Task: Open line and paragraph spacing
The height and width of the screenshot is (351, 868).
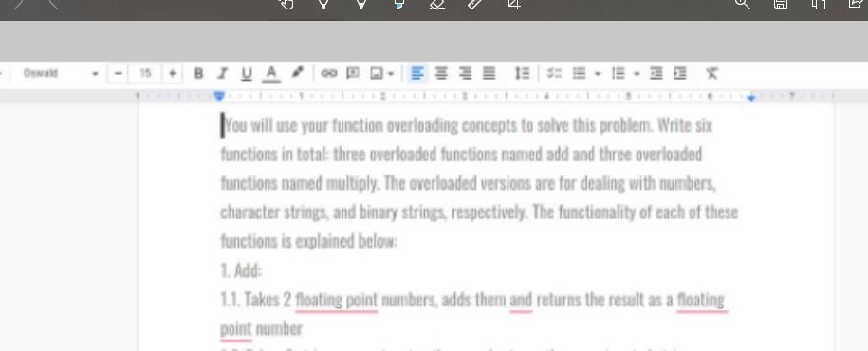Action: (x=522, y=73)
